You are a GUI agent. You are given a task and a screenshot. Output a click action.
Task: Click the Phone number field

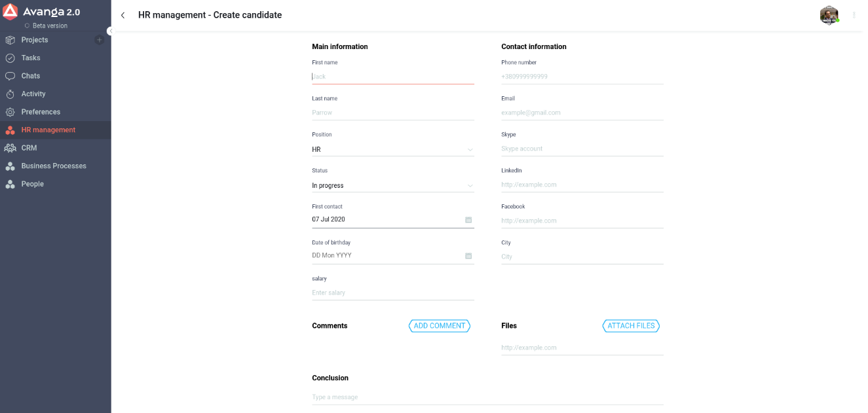point(582,77)
